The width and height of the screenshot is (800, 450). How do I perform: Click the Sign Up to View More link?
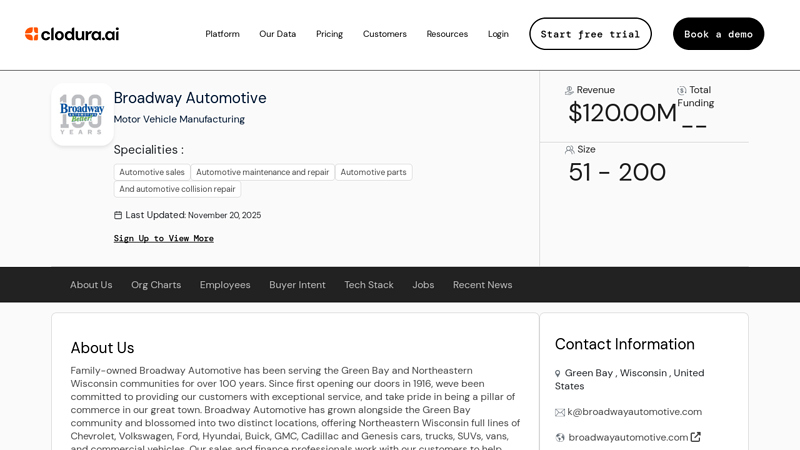pyautogui.click(x=164, y=238)
